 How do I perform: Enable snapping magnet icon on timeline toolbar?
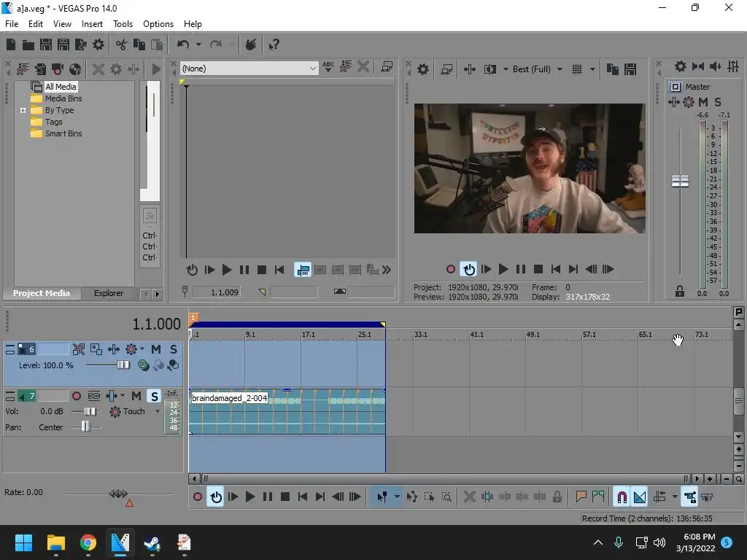click(622, 497)
